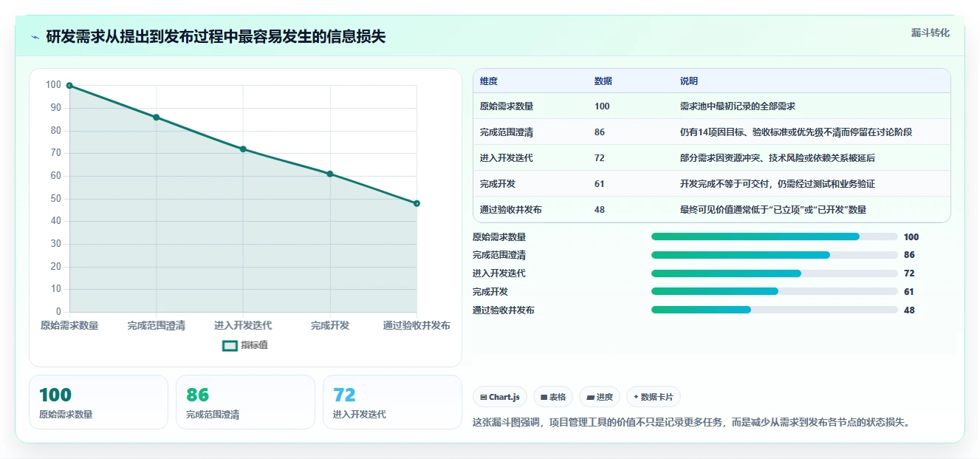The height and width of the screenshot is (459, 980).
Task: Click the progress list label 通过验收并发布
Action: tap(504, 310)
